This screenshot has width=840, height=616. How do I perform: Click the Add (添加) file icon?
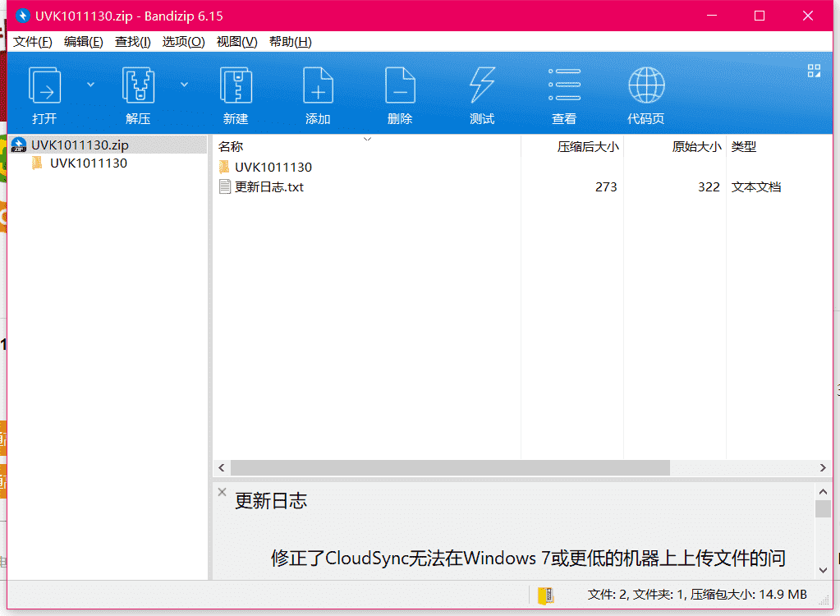coord(319,85)
